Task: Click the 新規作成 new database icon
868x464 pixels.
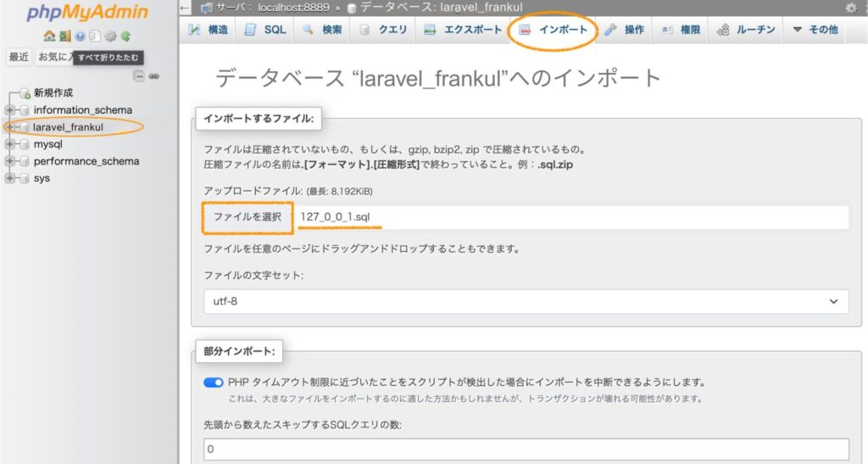Action: (x=25, y=93)
